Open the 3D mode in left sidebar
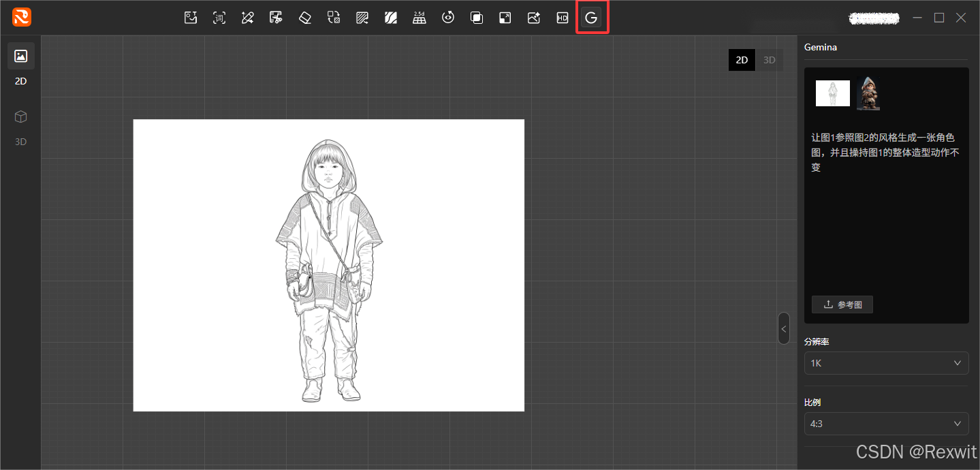The image size is (980, 470). tap(21, 117)
